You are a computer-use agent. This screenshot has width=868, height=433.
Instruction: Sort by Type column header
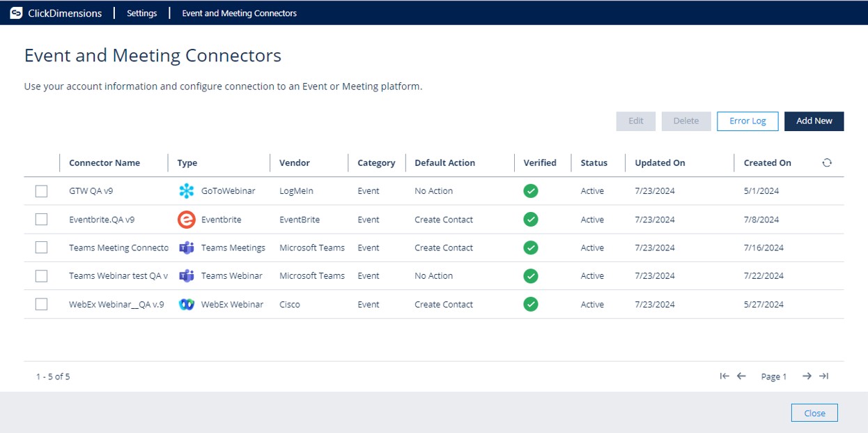[x=187, y=163]
